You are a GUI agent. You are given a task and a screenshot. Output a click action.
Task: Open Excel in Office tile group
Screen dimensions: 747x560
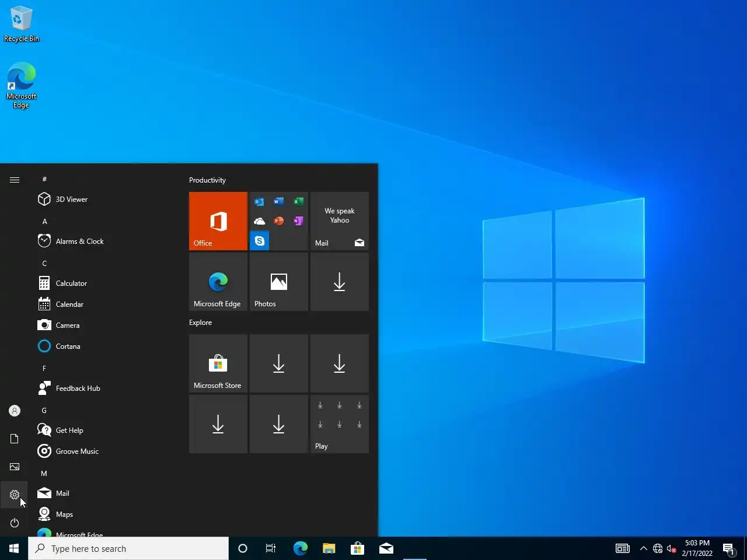[x=298, y=202]
